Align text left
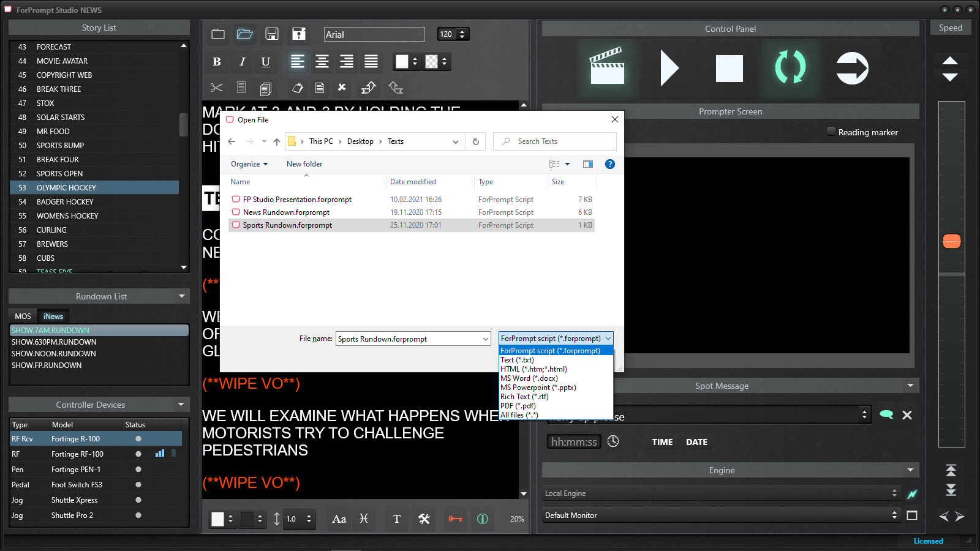Screen dimensions: 980x551 [297, 61]
